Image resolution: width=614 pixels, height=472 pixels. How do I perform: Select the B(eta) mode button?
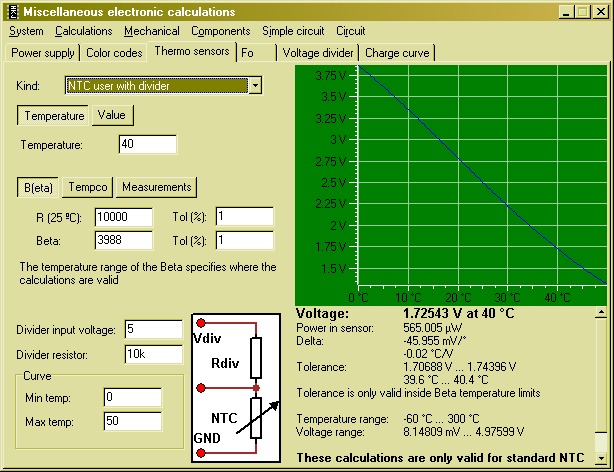point(38,188)
